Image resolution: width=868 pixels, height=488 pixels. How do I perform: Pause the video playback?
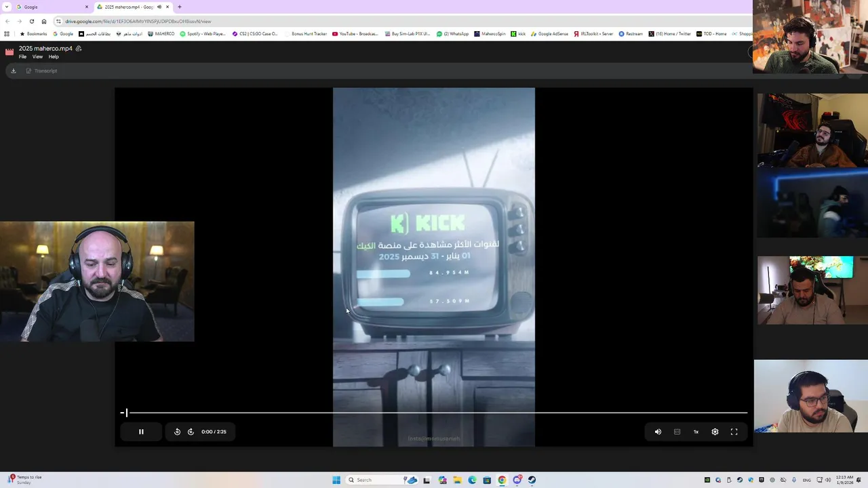[x=141, y=432]
